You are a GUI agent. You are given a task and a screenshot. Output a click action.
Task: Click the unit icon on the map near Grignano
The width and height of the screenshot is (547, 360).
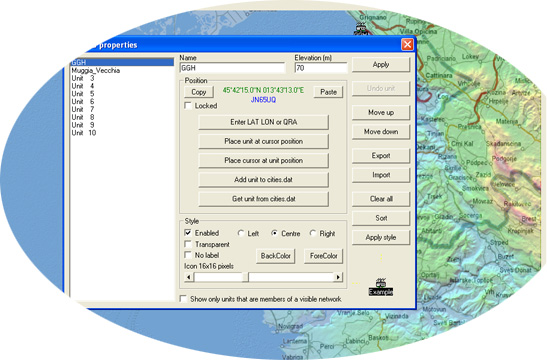click(361, 28)
